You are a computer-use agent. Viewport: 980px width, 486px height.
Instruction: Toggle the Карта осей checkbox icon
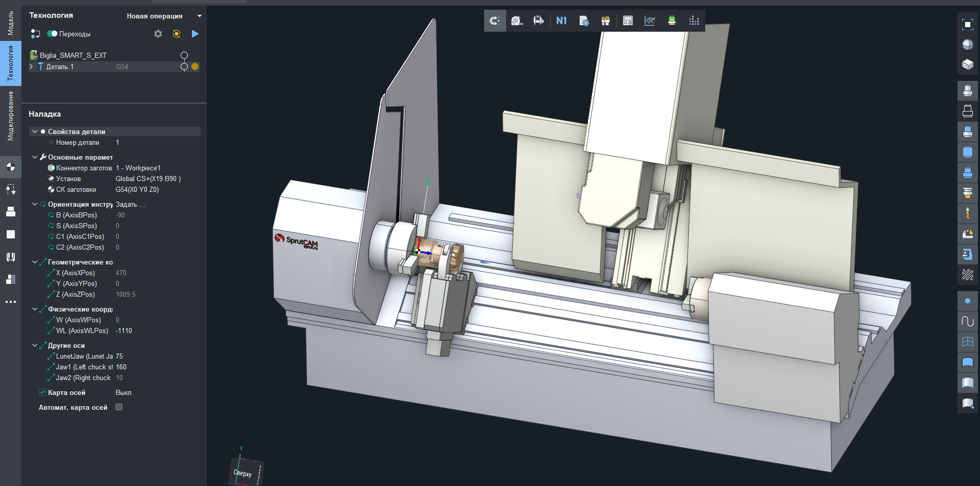point(43,392)
